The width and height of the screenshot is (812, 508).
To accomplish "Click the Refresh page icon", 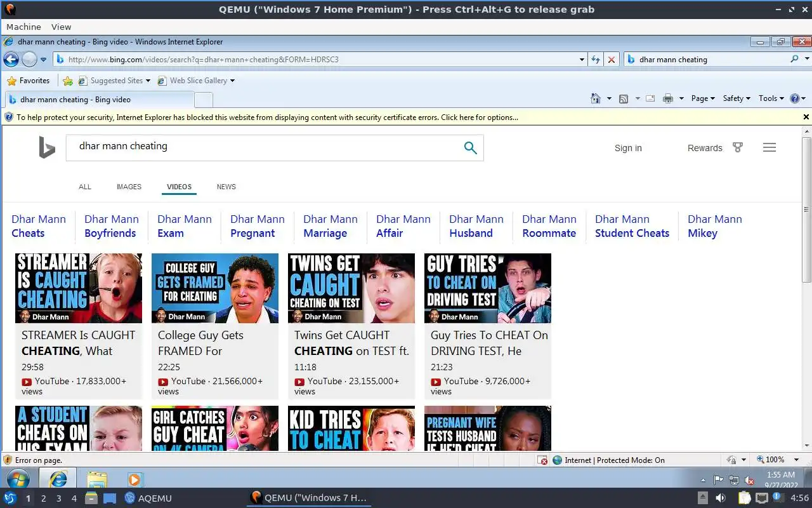I will [x=596, y=60].
